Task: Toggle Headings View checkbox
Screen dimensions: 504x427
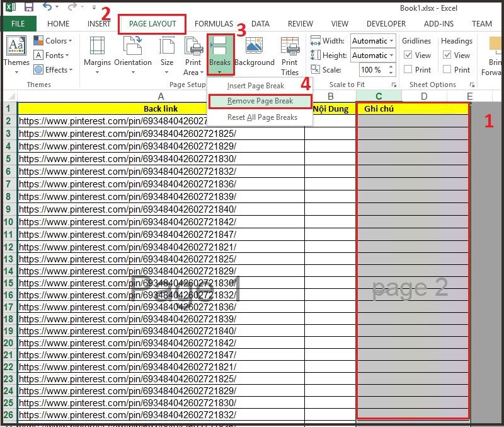Action: coord(447,55)
